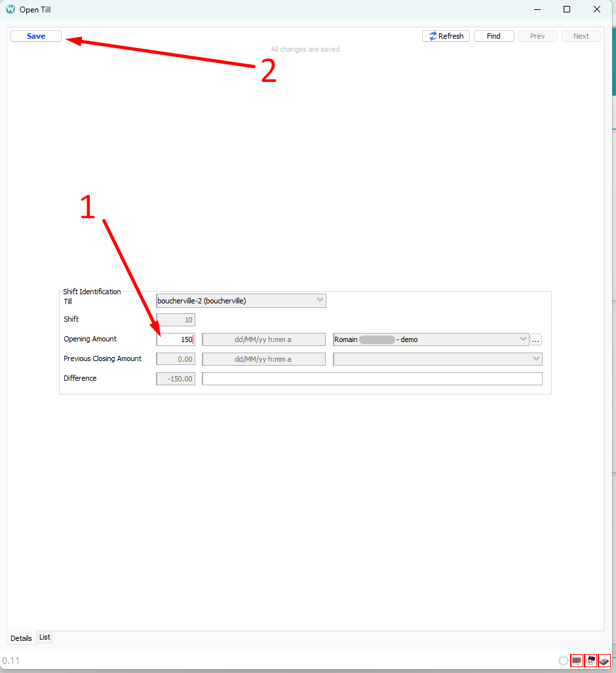
Task: Save the till opening record
Action: click(x=35, y=35)
